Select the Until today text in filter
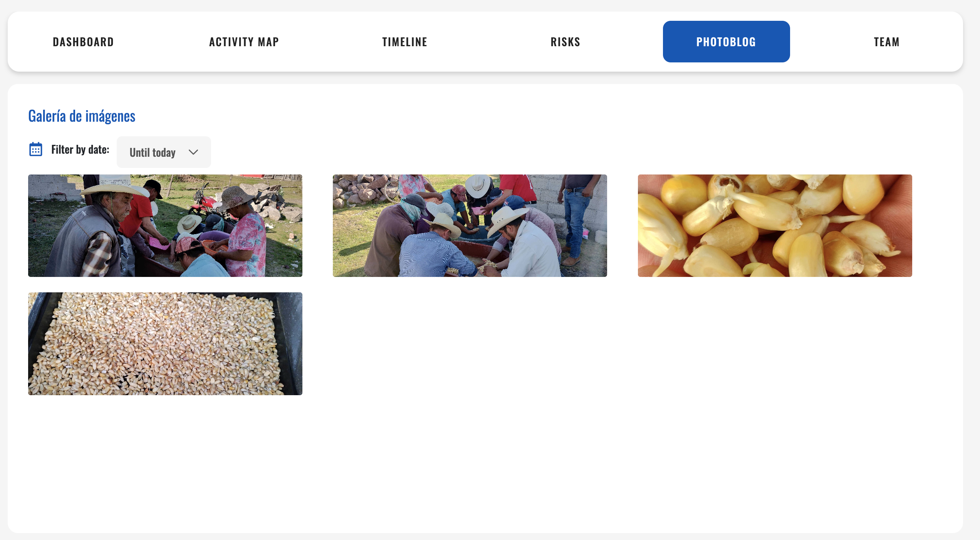 (153, 153)
